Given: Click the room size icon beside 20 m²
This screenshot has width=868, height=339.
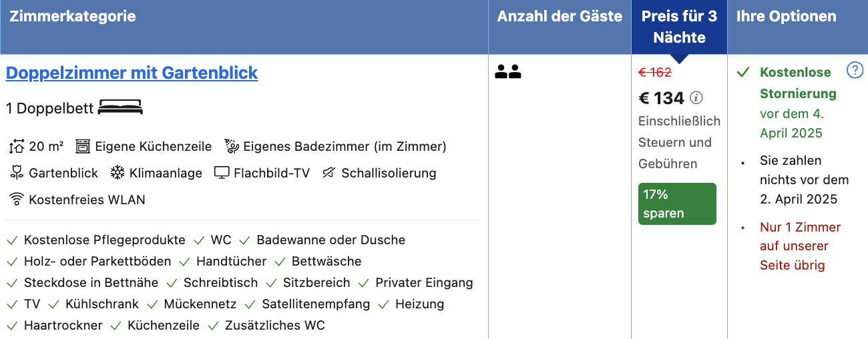Looking at the screenshot, I should (17, 146).
